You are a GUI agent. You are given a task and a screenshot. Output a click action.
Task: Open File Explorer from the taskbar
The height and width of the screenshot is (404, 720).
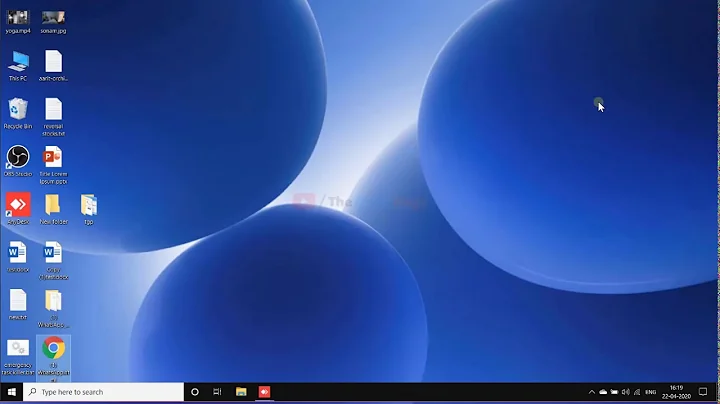point(241,392)
